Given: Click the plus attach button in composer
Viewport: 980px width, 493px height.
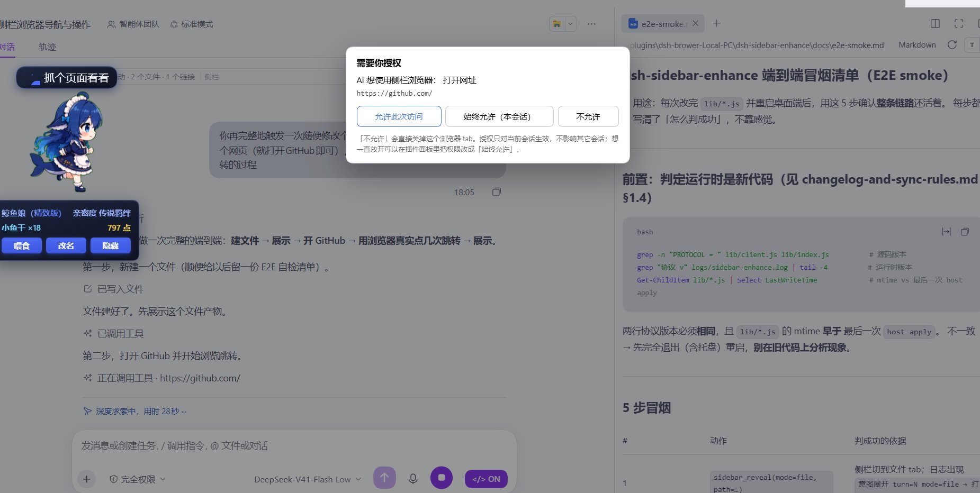Looking at the screenshot, I should tap(87, 479).
